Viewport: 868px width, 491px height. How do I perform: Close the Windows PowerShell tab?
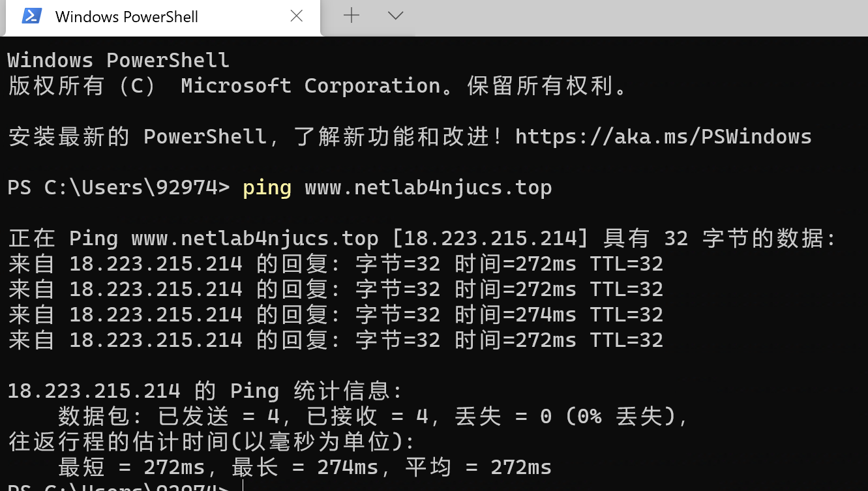coord(296,16)
